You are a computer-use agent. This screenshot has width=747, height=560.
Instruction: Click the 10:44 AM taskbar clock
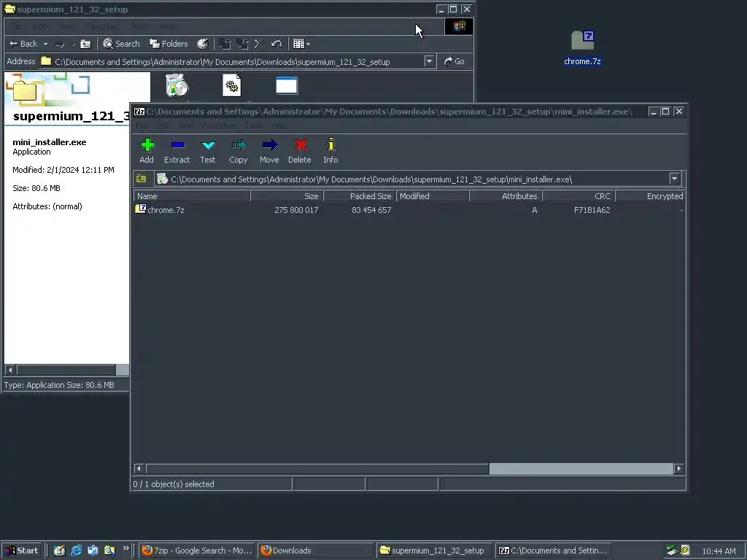click(719, 551)
